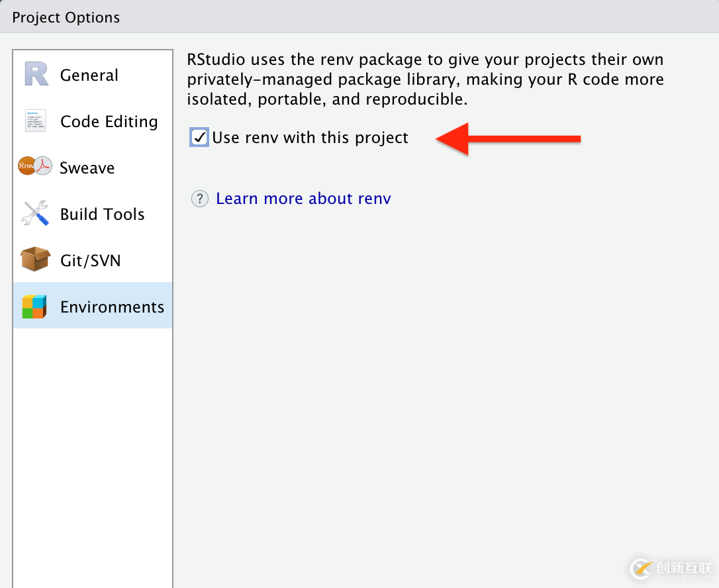Select the Environments tab label
Screen dimensions: 719x588
[113, 307]
